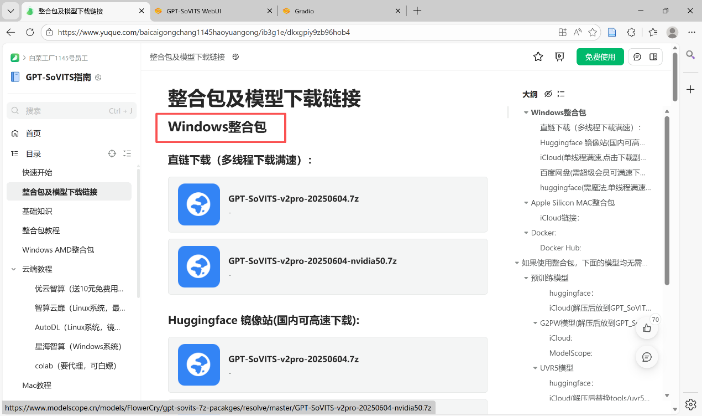The image size is (702, 416).
Task: Click the thumbs-up like button
Action: click(648, 326)
